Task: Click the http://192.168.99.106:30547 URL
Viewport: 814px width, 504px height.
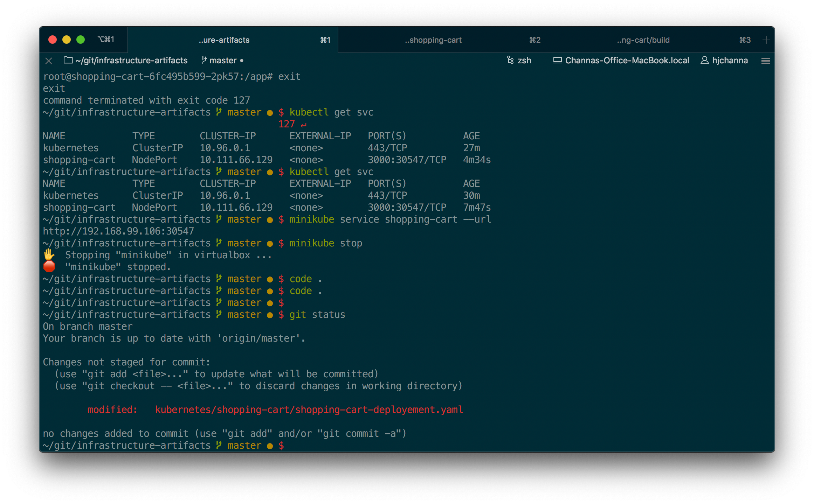Action: click(x=118, y=231)
